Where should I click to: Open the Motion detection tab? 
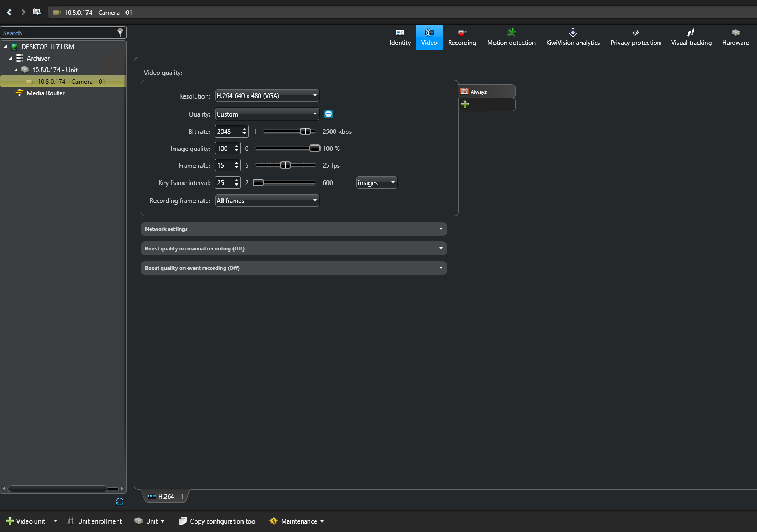click(511, 37)
